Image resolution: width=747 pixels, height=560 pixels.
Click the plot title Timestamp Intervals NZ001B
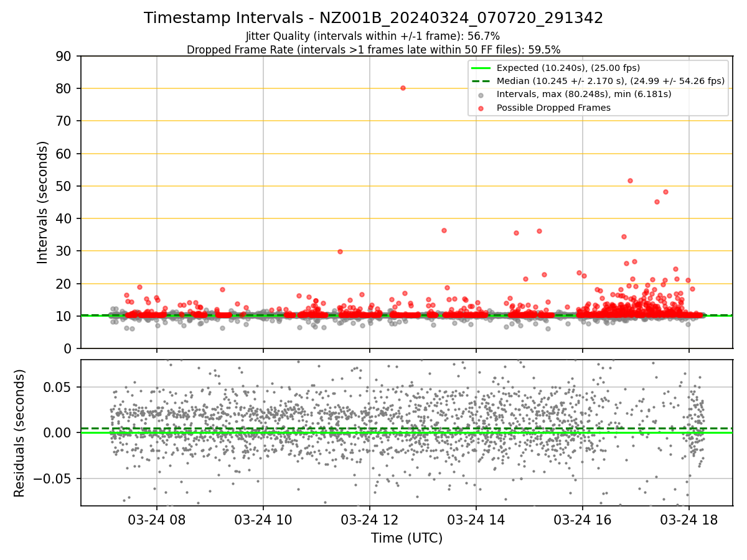(x=374, y=18)
